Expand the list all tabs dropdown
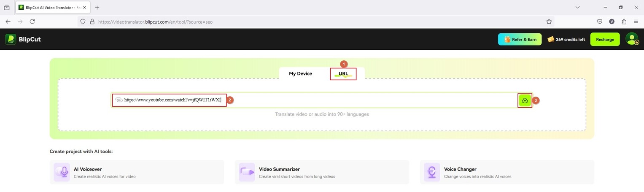Viewport: 644px width, 192px height. tap(578, 7)
